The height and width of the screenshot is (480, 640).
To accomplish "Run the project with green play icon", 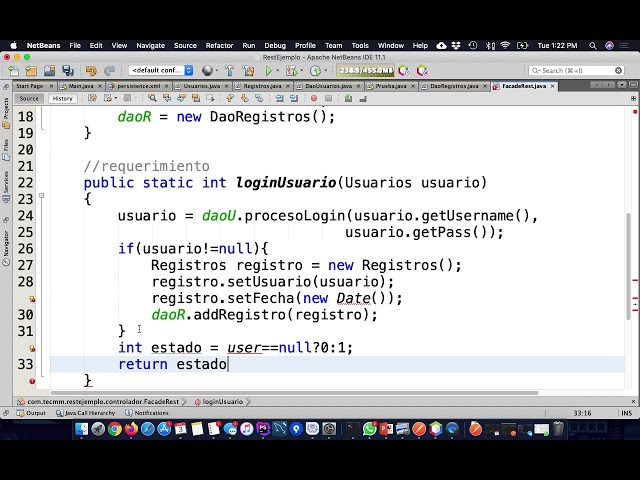I will (x=268, y=71).
